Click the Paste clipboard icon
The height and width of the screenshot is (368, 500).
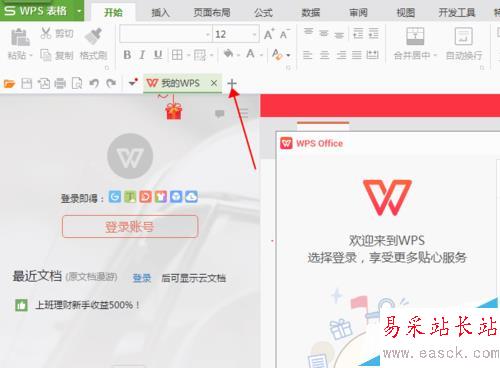[20, 37]
